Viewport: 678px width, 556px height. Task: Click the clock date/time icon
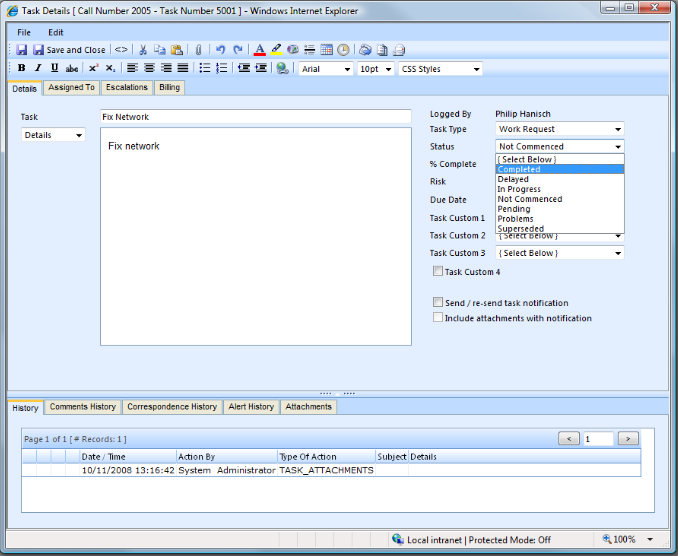coord(343,50)
